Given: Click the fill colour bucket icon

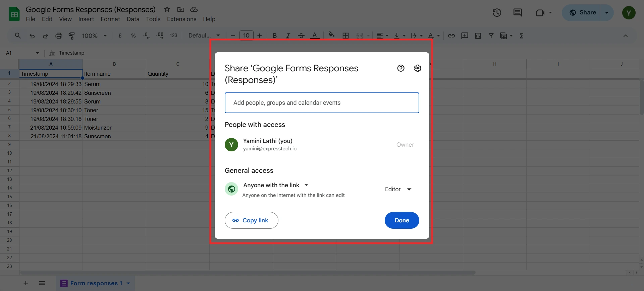Looking at the screenshot, I should pyautogui.click(x=331, y=35).
